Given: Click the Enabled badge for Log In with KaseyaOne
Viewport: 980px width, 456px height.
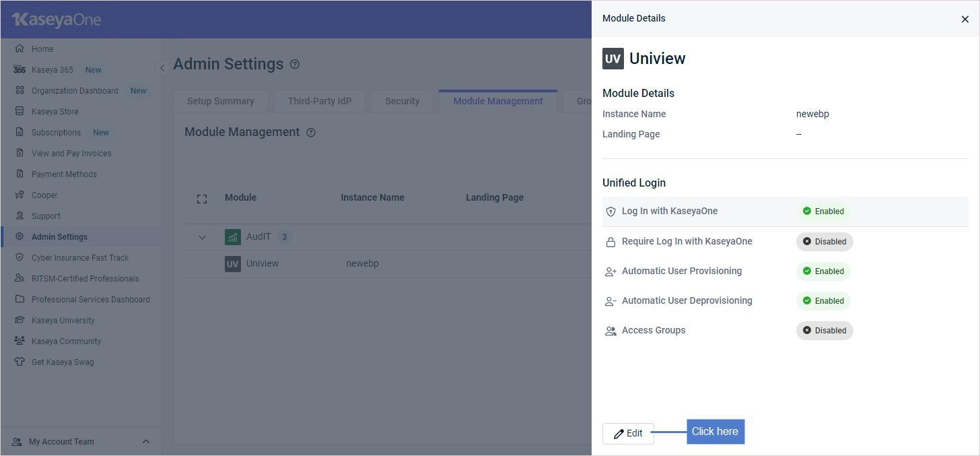Looking at the screenshot, I should click(x=823, y=211).
